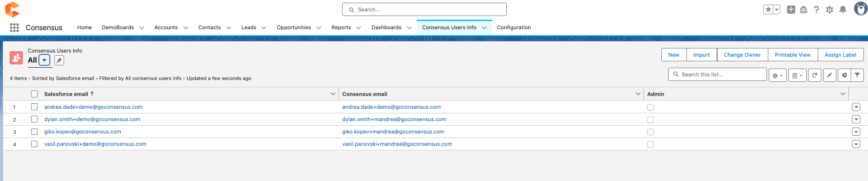The width and height of the screenshot is (868, 181).
Task: Click the Consensus orange logo
Action: (12, 9)
